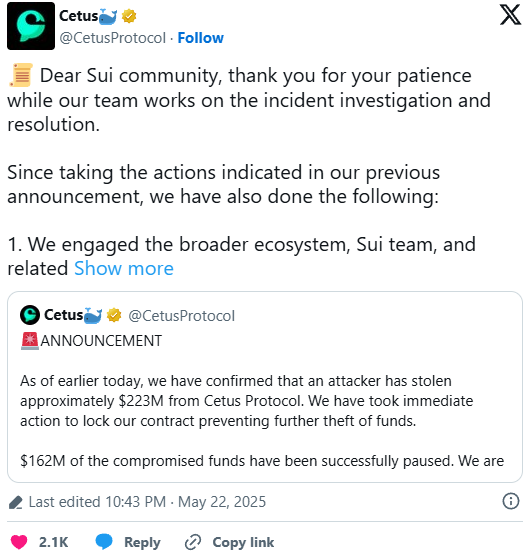Click the gold verified badge beside the Cetus name
The width and height of the screenshot is (531, 553).
pyautogui.click(x=129, y=16)
